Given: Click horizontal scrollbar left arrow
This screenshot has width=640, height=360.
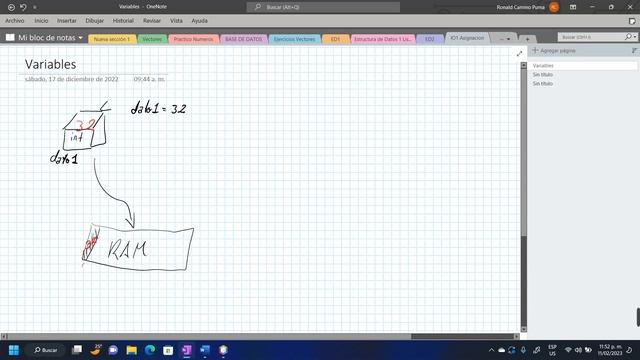Looking at the screenshot, I should tap(4, 336).
